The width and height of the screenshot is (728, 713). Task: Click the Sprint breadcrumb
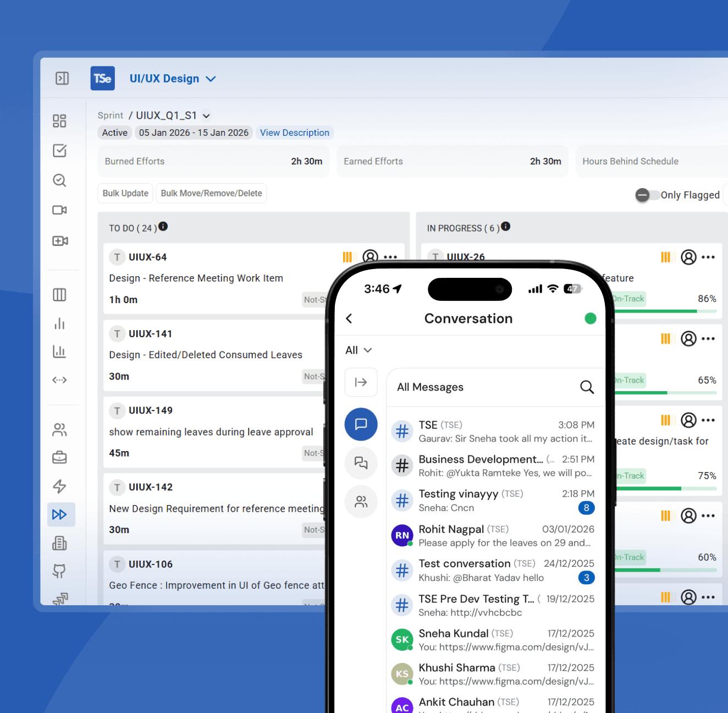(110, 116)
